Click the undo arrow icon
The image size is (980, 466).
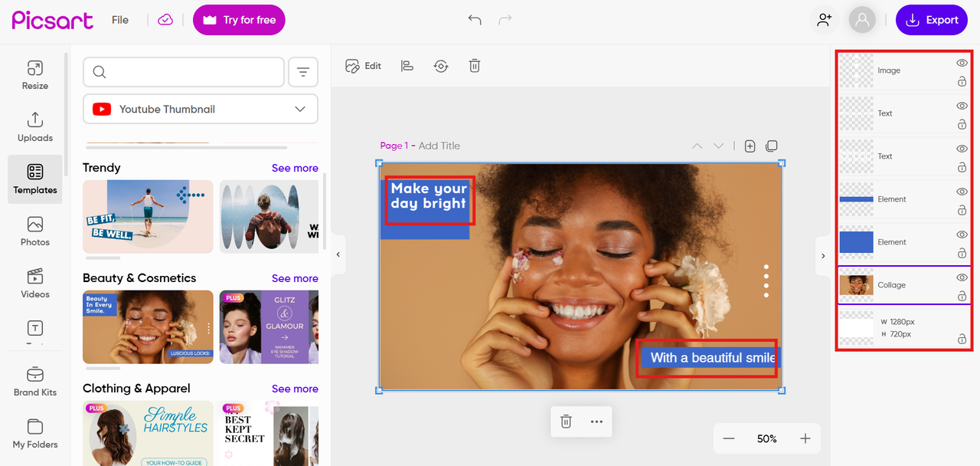[x=475, y=20]
